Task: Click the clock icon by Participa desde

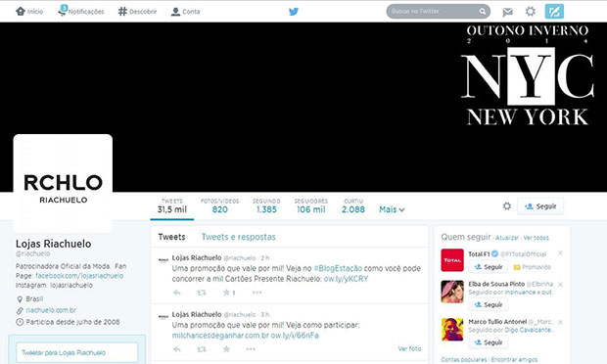Action: (20, 322)
